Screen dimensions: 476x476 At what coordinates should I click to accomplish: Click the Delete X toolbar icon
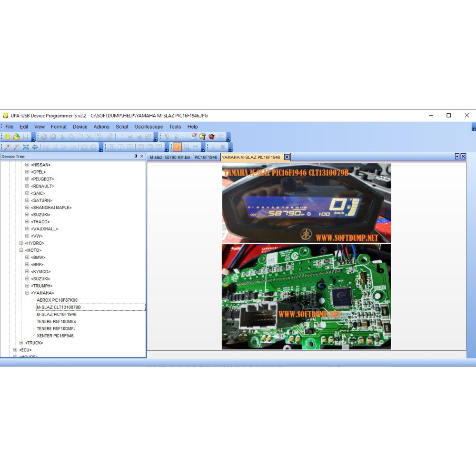click(x=89, y=137)
